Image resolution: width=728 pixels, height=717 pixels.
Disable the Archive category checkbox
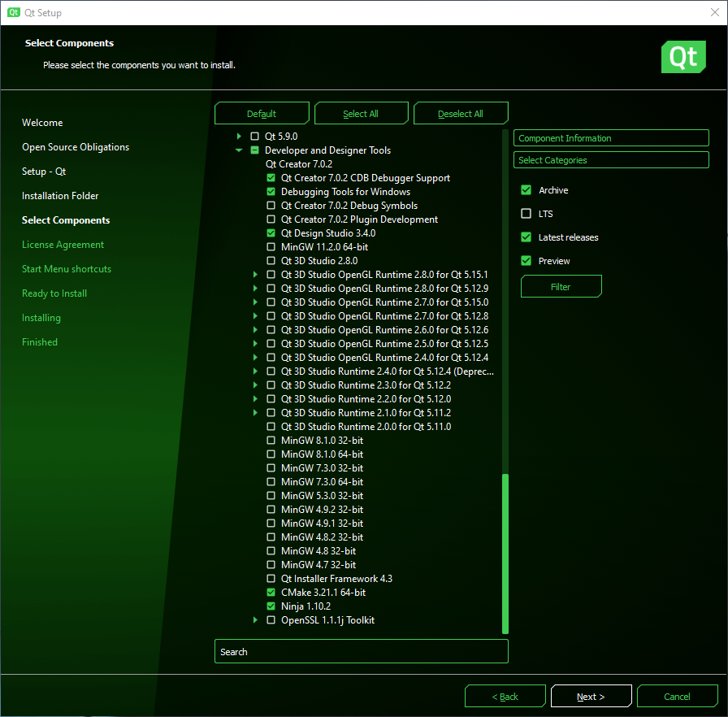(x=526, y=190)
